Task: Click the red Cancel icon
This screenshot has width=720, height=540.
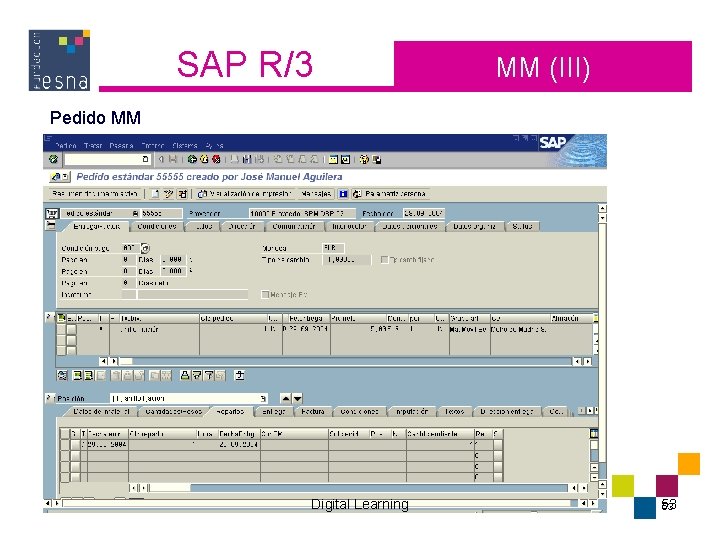Action: click(x=216, y=159)
